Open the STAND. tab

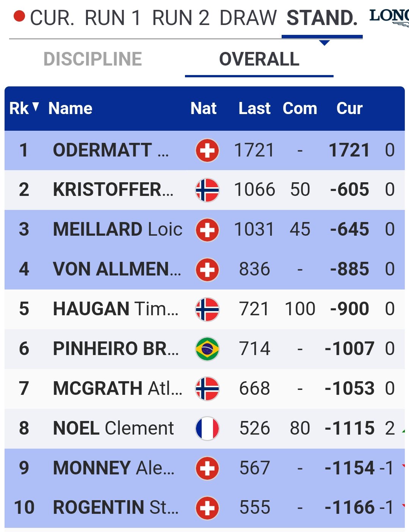click(322, 18)
